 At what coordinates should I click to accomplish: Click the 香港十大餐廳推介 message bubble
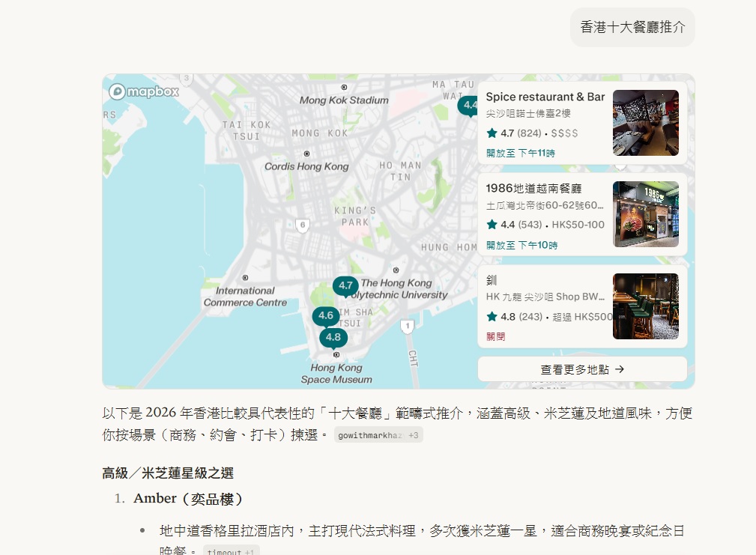click(632, 27)
